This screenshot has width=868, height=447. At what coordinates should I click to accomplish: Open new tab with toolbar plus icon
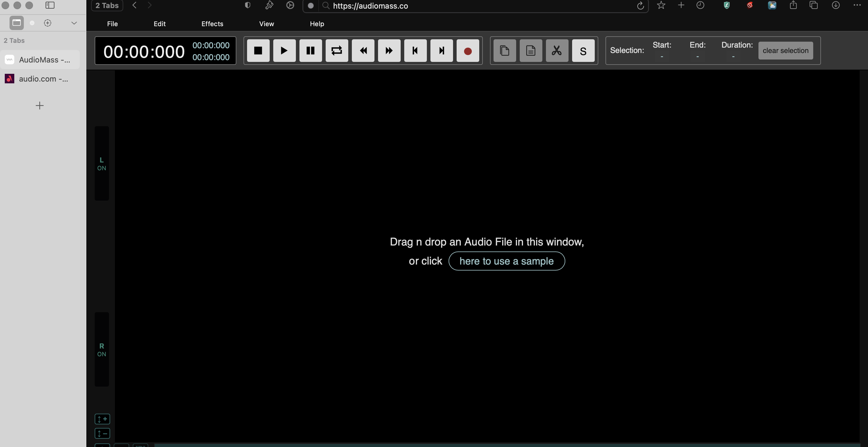(681, 5)
